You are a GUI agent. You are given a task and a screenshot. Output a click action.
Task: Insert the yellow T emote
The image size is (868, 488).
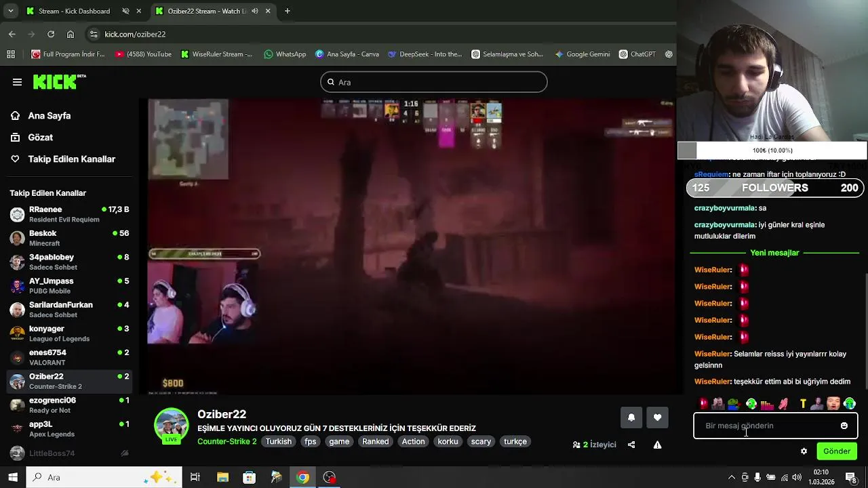point(803,404)
